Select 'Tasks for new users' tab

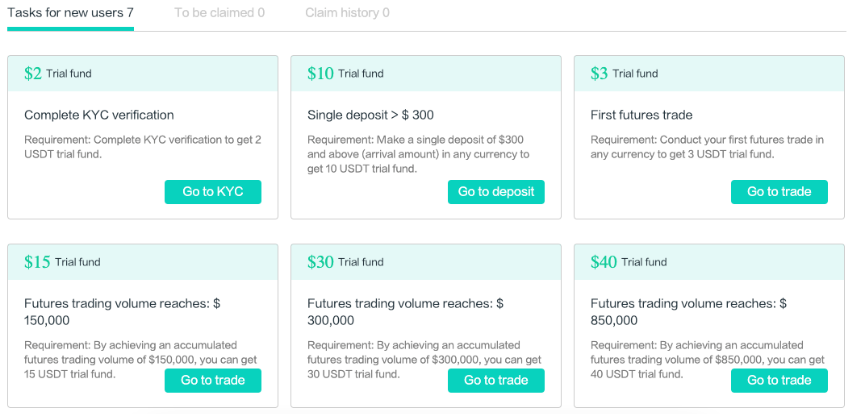(70, 13)
